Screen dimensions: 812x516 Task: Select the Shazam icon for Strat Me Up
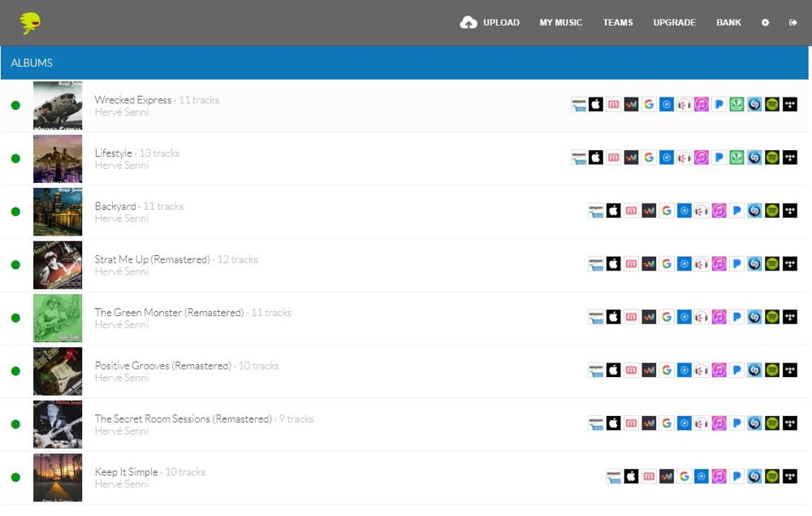click(x=754, y=264)
